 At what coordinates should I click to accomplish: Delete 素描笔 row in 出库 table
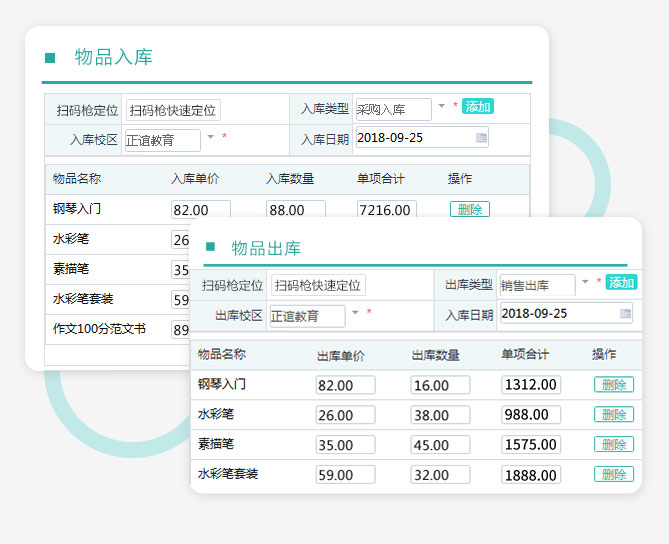pyautogui.click(x=613, y=444)
